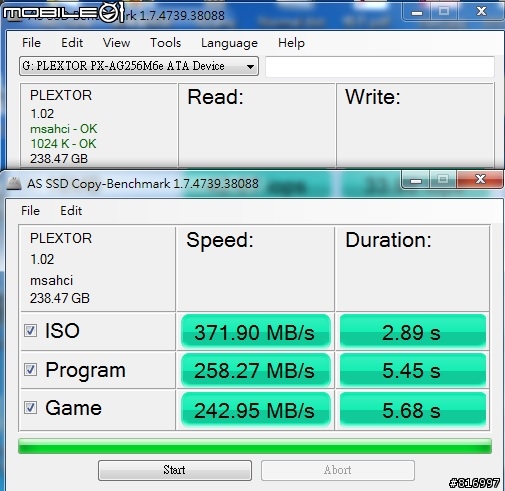505x491 pixels.
Task: Click the Speed: column header
Action: pos(220,240)
